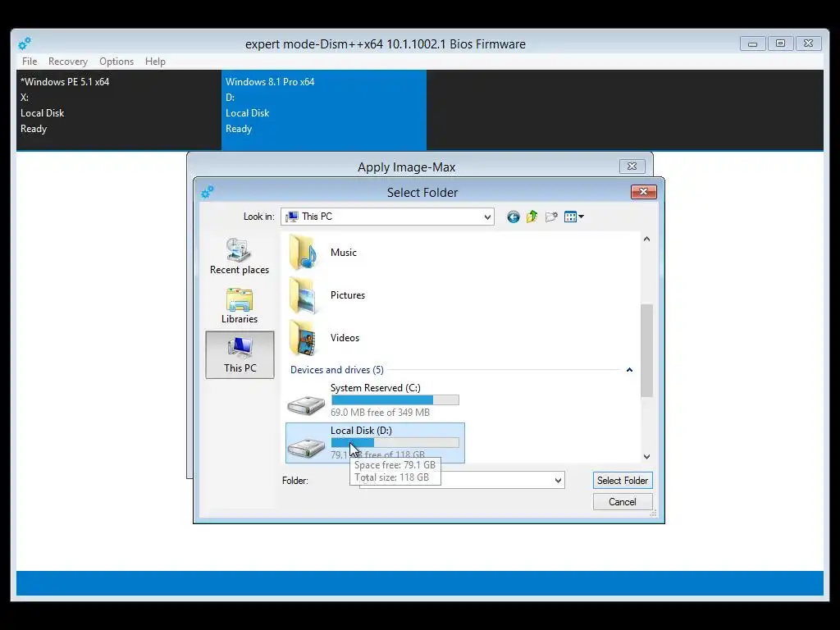This screenshot has height=630, width=840.
Task: Minimize the Dism++ main window
Action: coord(753,43)
